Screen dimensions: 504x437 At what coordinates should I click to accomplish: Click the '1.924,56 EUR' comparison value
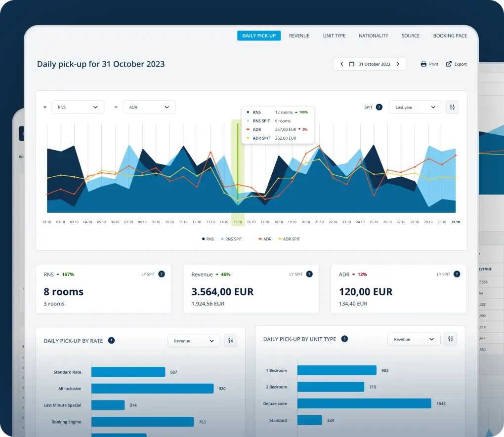pos(208,304)
